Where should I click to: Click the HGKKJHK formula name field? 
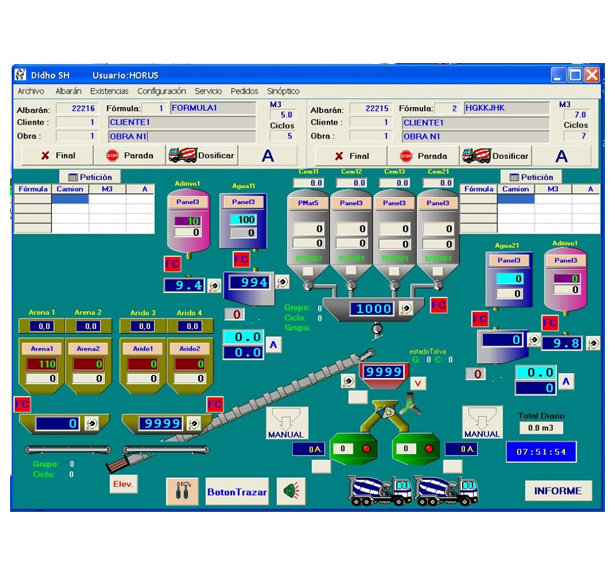tap(506, 108)
